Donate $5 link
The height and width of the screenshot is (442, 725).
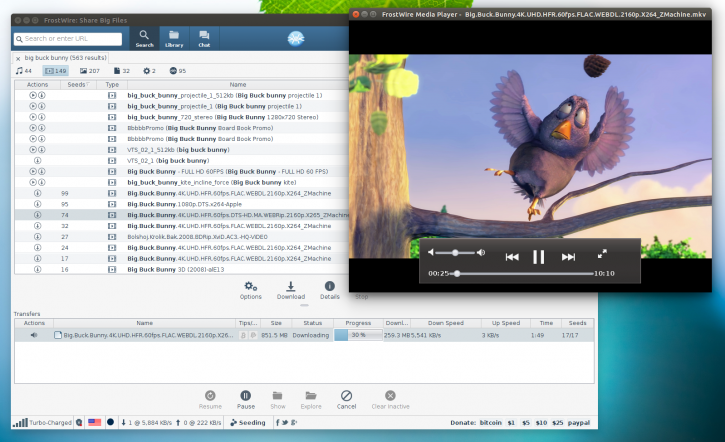(x=526, y=423)
